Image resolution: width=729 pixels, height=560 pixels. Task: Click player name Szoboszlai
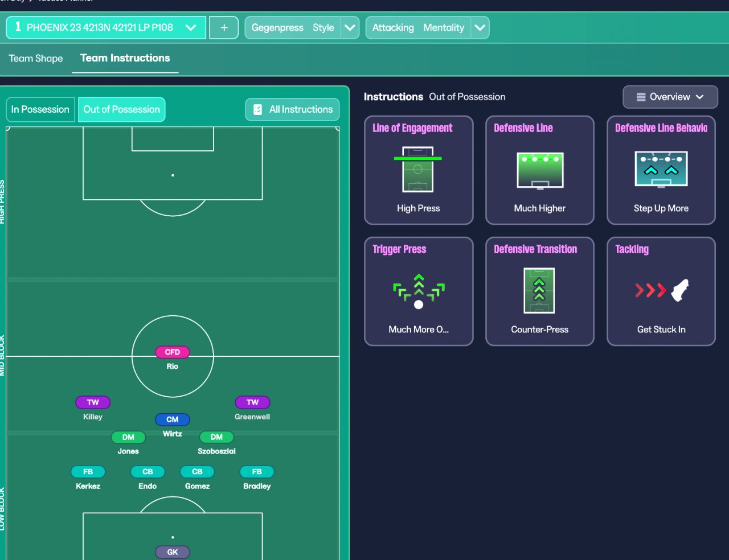tap(216, 451)
